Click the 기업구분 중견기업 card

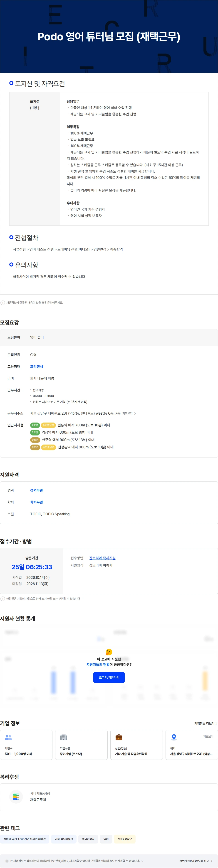(81, 744)
